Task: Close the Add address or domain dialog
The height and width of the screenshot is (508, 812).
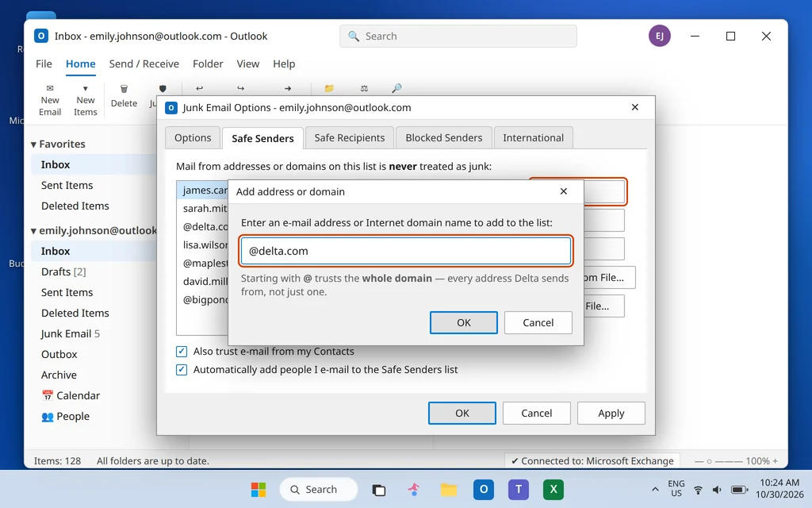Action: point(564,191)
